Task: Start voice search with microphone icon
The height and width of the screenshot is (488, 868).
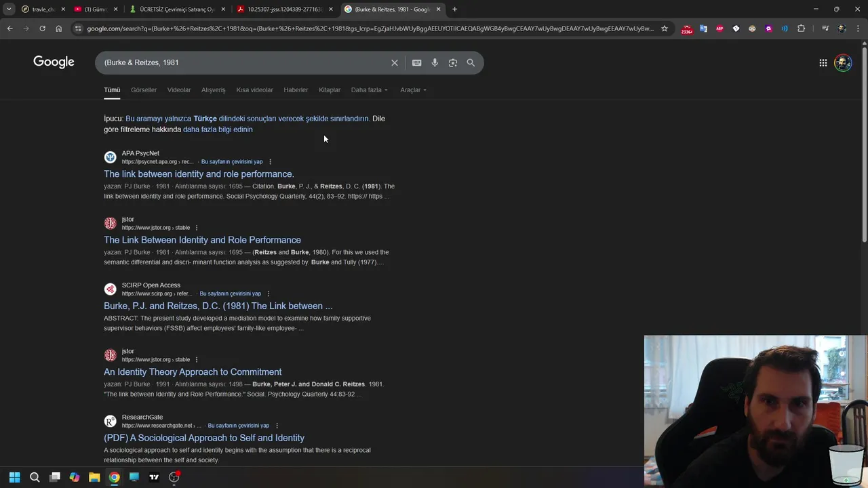Action: (435, 62)
